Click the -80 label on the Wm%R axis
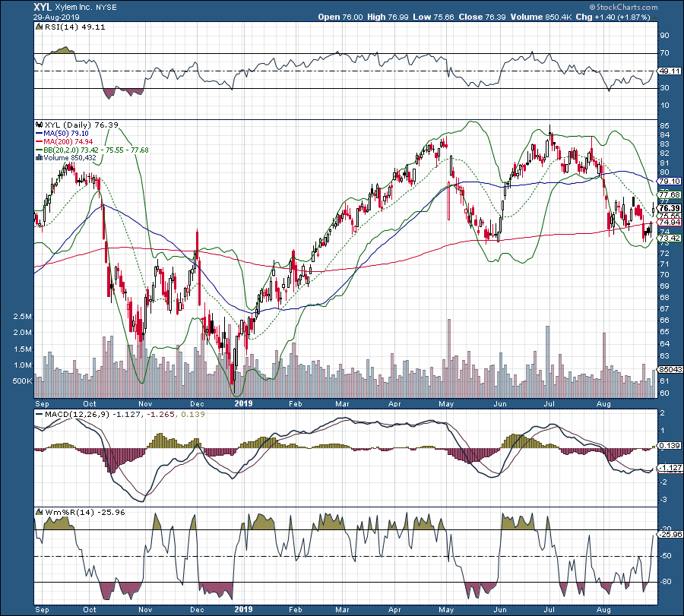This screenshot has width=684, height=616. point(665,582)
